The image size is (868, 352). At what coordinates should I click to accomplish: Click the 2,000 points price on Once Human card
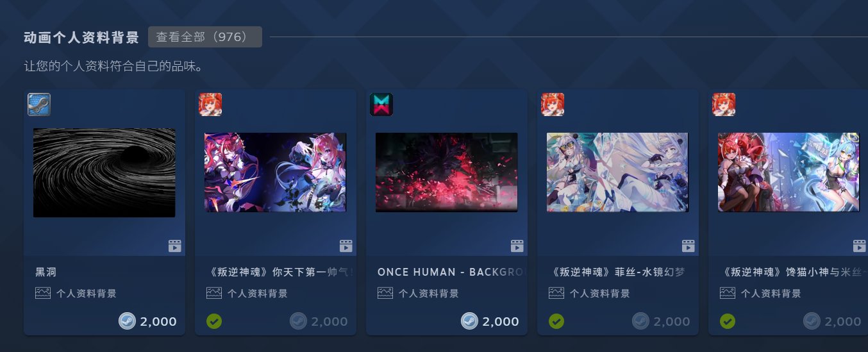[501, 321]
